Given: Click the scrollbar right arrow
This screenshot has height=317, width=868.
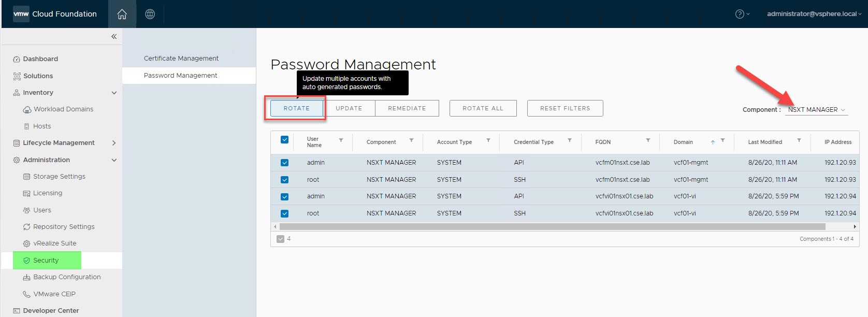Looking at the screenshot, I should tap(855, 226).
